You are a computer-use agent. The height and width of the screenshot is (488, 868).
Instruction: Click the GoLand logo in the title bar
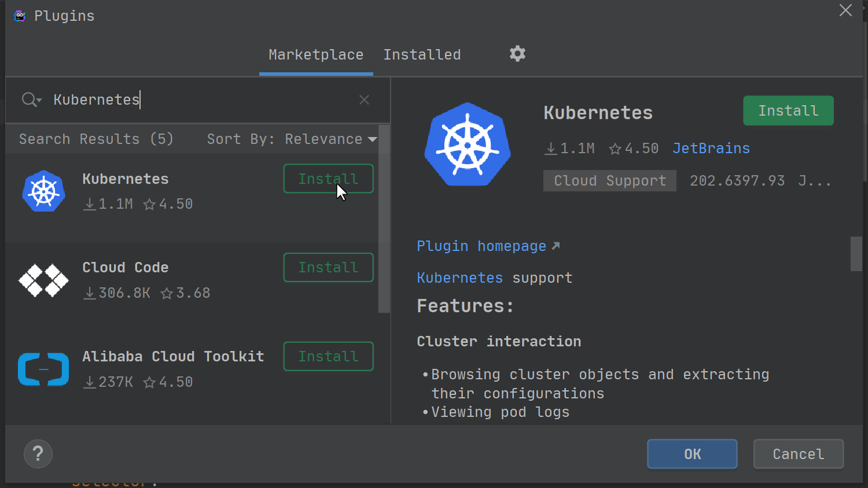19,16
